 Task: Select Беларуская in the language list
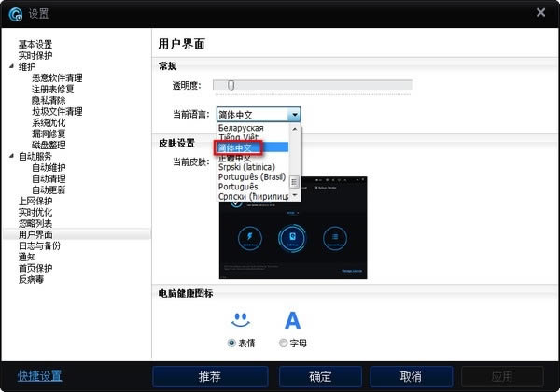pyautogui.click(x=253, y=128)
